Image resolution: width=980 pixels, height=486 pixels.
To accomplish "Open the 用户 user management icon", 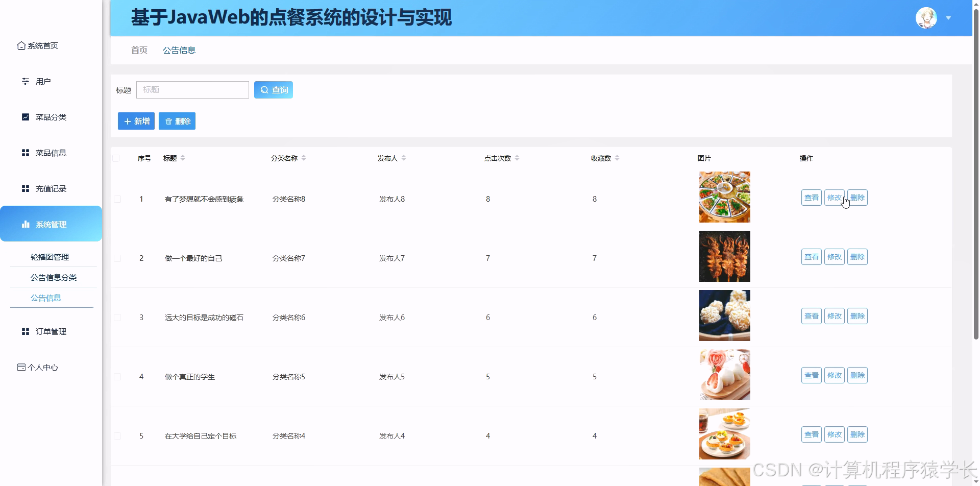I will (x=26, y=81).
